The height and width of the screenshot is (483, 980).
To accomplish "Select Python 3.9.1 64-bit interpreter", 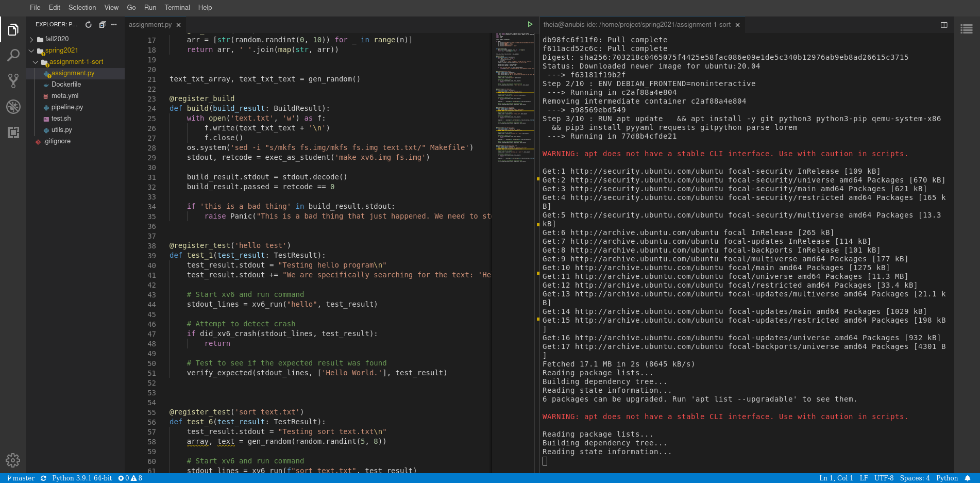I will coord(82,478).
